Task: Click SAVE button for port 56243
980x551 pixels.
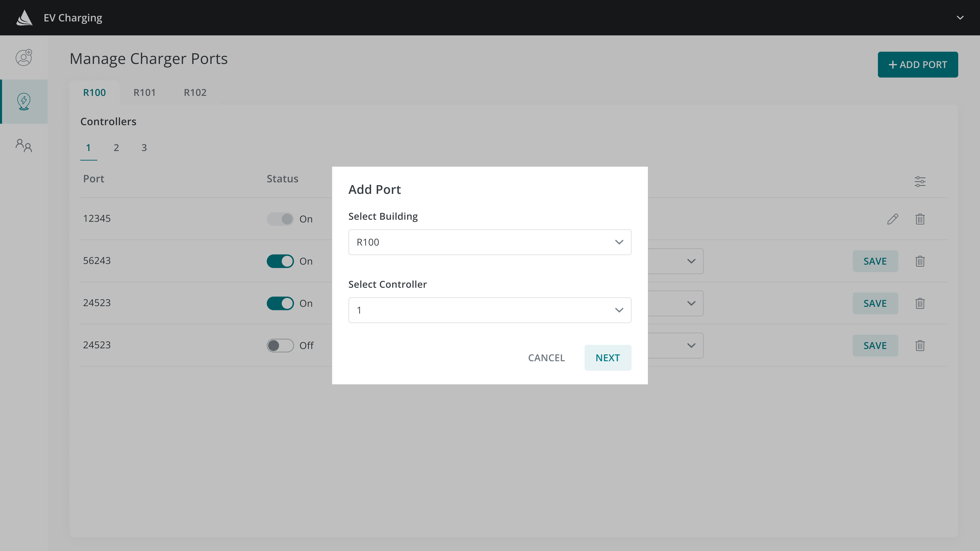Action: tap(875, 261)
